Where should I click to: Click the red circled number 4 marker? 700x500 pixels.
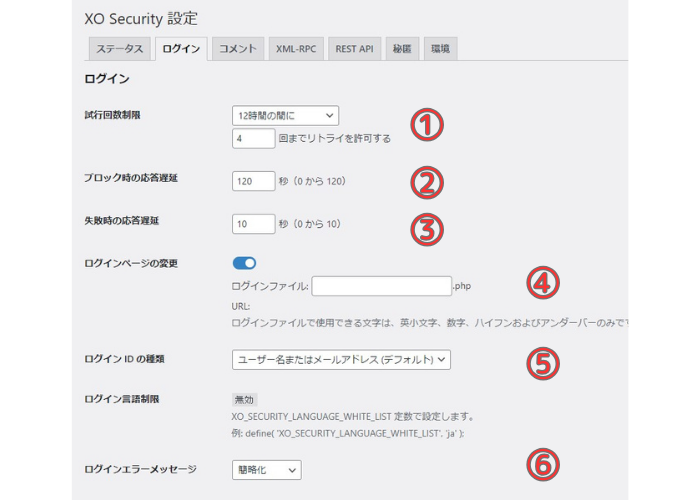[x=542, y=283]
